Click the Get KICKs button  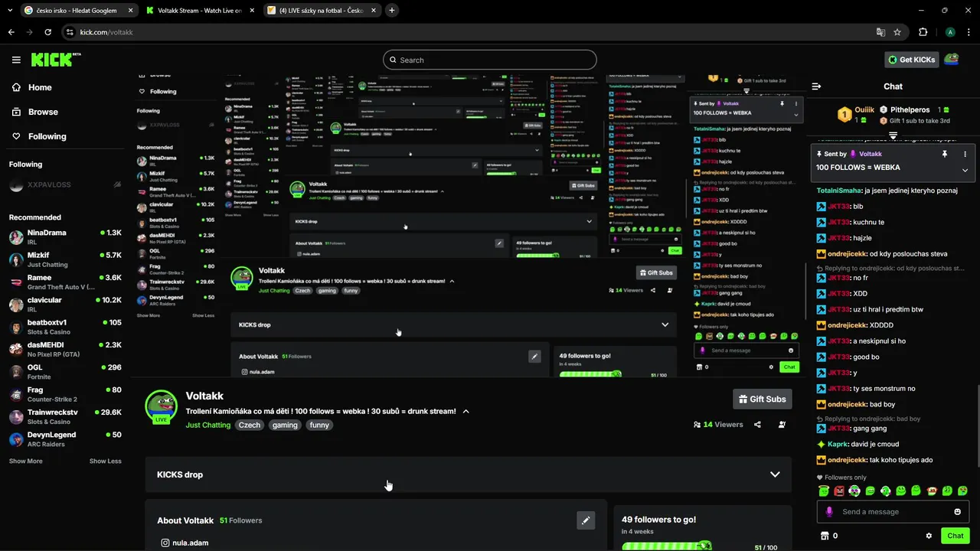[911, 60]
